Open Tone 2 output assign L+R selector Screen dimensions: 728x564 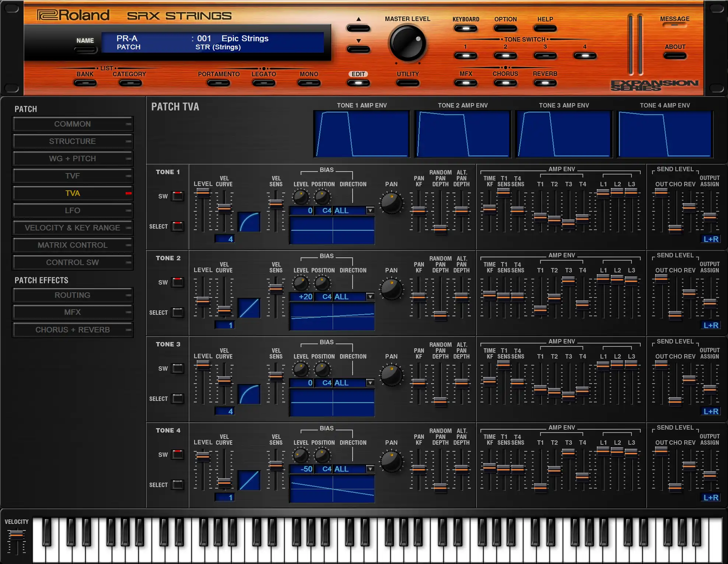(x=711, y=325)
